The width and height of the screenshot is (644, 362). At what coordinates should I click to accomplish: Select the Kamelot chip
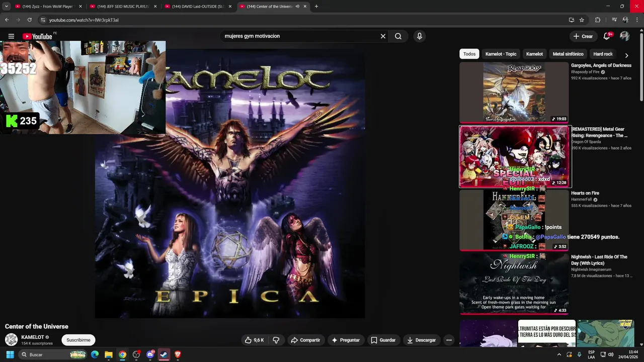534,54
